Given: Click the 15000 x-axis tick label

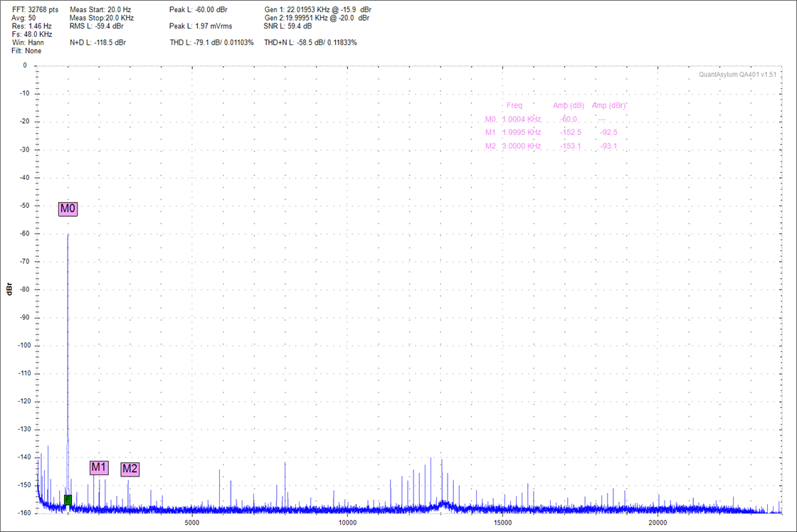Looking at the screenshot, I should click(x=502, y=522).
